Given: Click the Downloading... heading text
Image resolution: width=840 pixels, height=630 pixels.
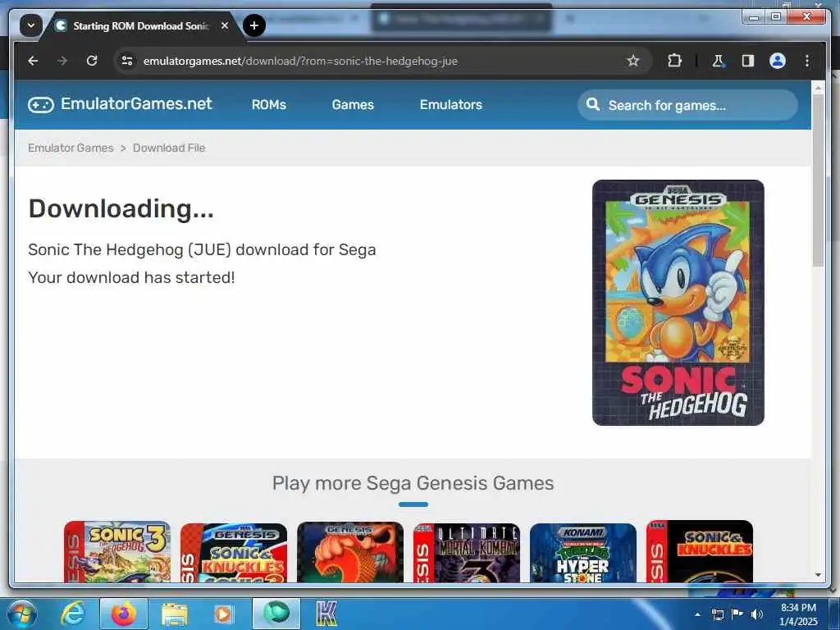Looking at the screenshot, I should pyautogui.click(x=121, y=208).
